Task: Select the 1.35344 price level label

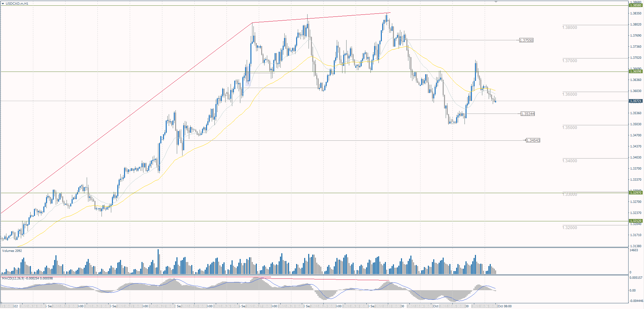Action: [x=528, y=114]
